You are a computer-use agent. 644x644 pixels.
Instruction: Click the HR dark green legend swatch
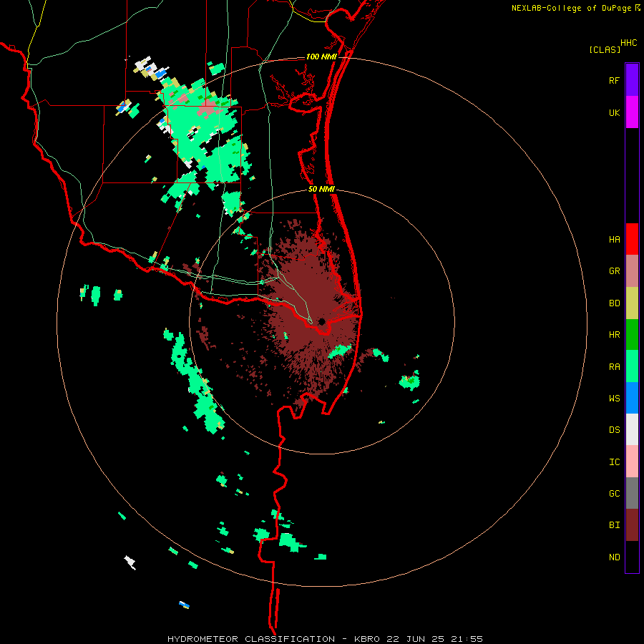[632, 335]
